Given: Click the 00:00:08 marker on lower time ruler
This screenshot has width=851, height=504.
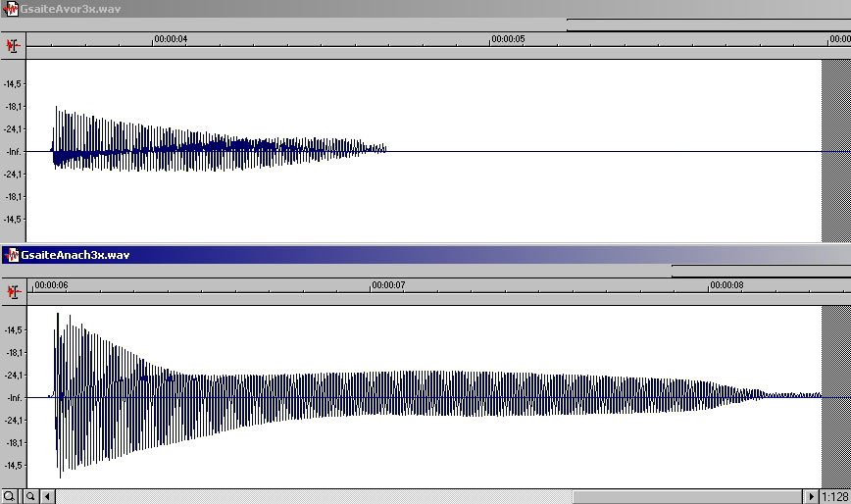Looking at the screenshot, I should tap(726, 284).
